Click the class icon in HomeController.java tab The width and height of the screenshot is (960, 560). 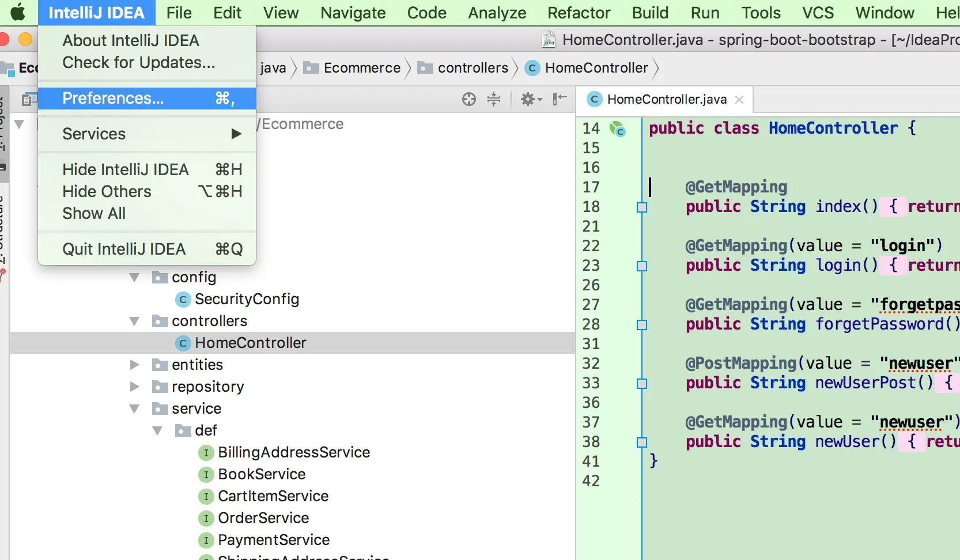[594, 99]
